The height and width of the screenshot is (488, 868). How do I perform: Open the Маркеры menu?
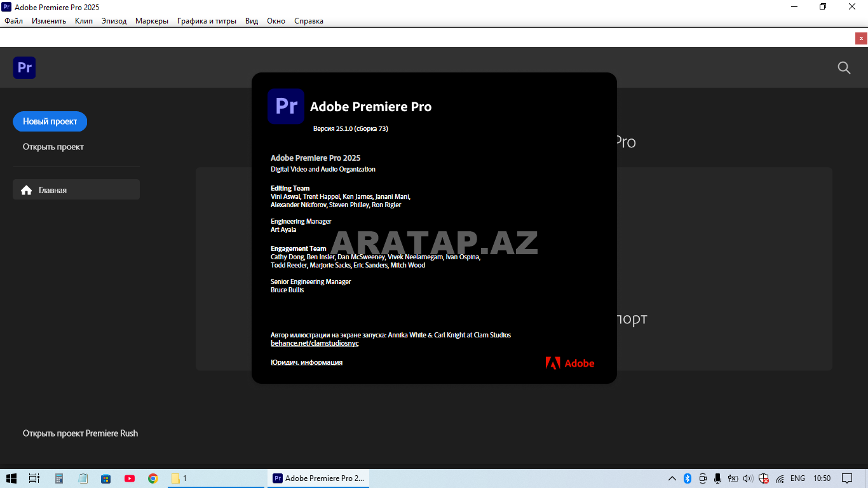[x=152, y=21]
